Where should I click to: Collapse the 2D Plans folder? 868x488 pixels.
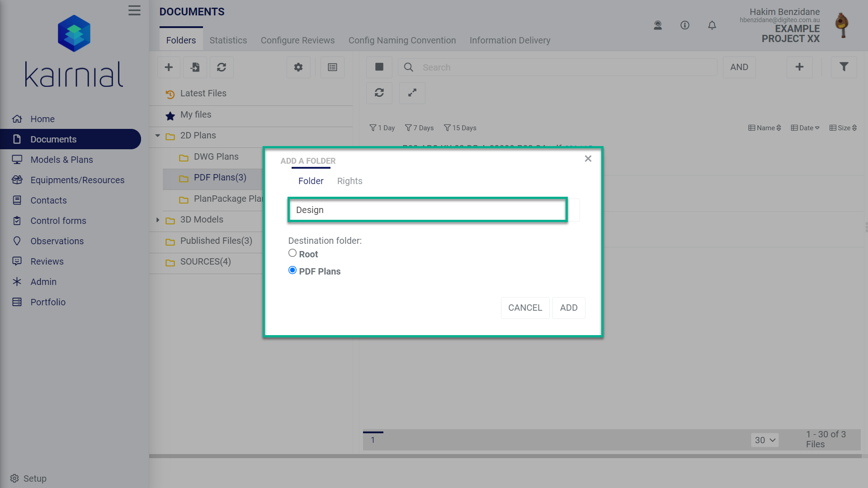[157, 135]
